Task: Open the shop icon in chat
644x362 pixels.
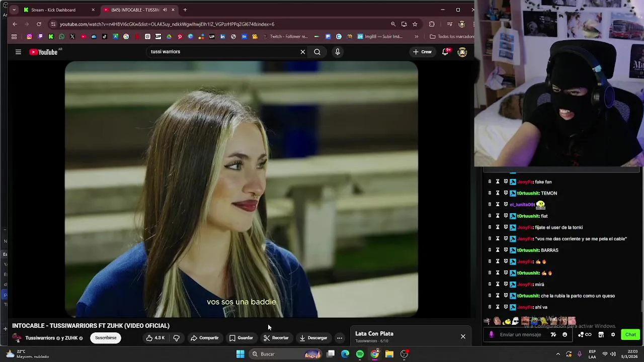Action: [601, 334]
